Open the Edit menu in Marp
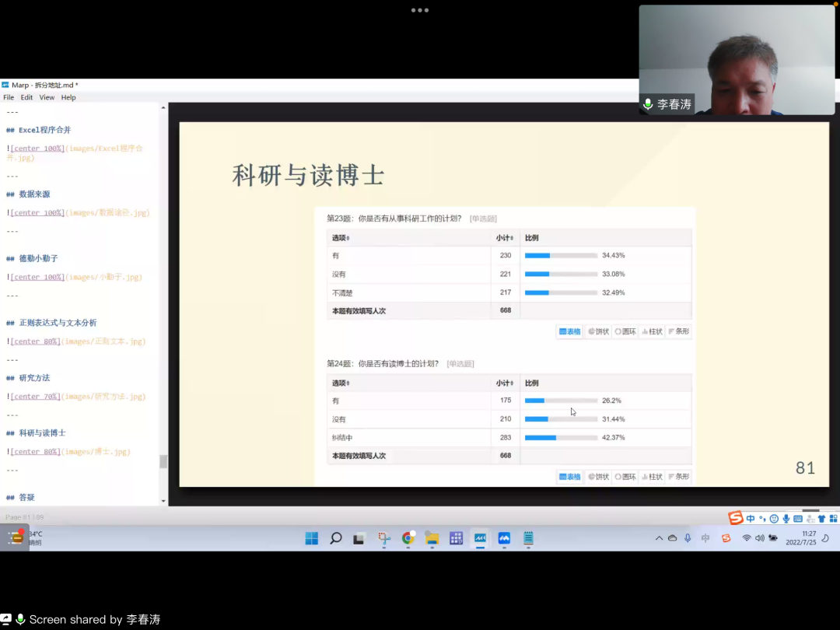840x630 pixels. point(26,97)
